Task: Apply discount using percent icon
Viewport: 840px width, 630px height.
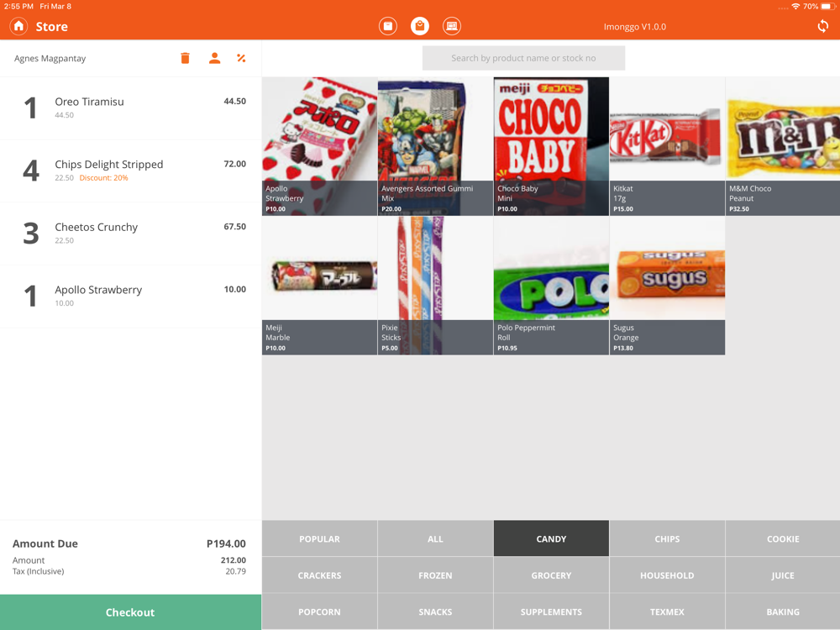Action: (x=241, y=58)
